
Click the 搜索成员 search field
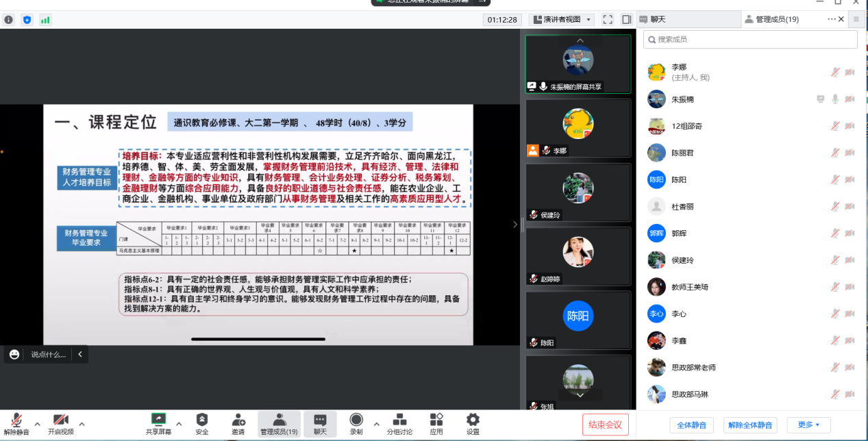click(x=750, y=40)
